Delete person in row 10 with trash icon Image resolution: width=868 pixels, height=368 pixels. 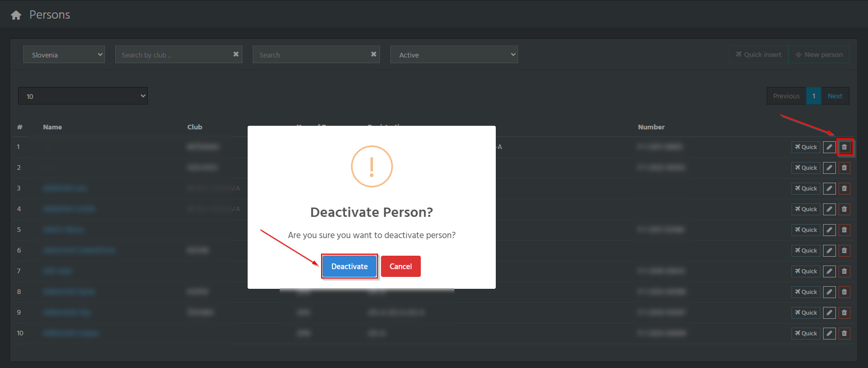844,333
